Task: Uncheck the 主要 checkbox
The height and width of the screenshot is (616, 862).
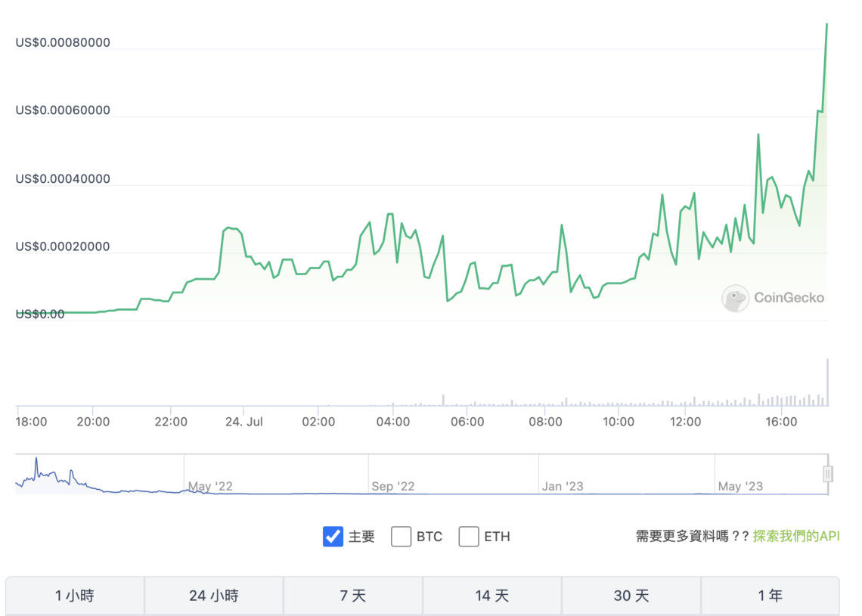Action: (x=333, y=537)
